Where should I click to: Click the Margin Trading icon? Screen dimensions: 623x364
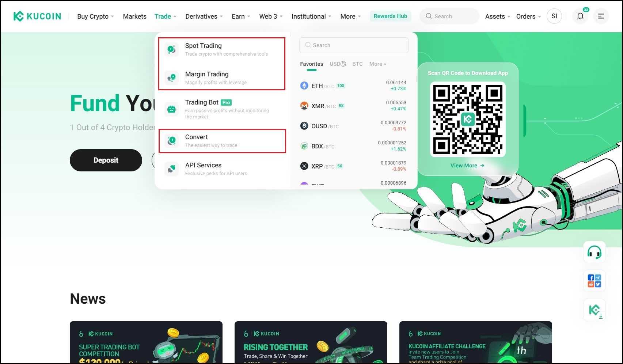click(x=171, y=77)
